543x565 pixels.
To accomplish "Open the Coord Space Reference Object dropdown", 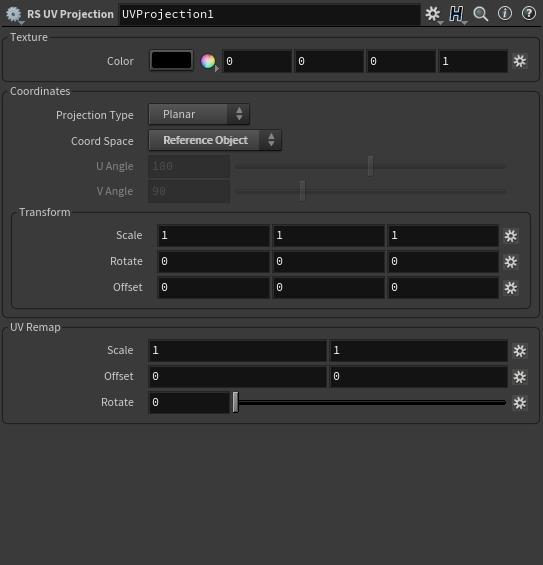I will (215, 141).
